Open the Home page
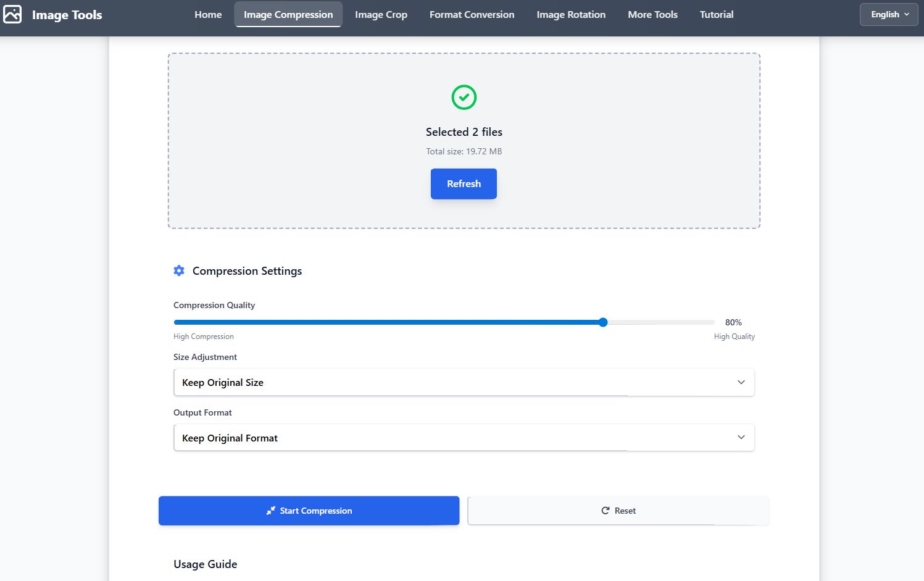Screen dimensions: 924x581 click(208, 14)
